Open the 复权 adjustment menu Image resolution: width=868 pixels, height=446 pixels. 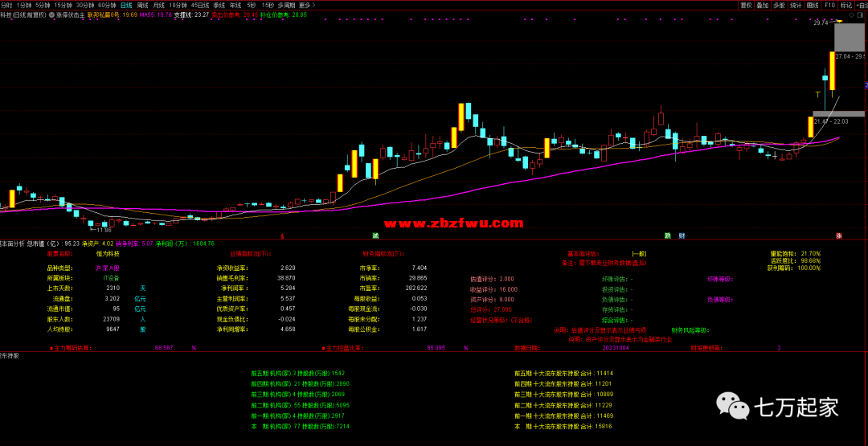[745, 5]
